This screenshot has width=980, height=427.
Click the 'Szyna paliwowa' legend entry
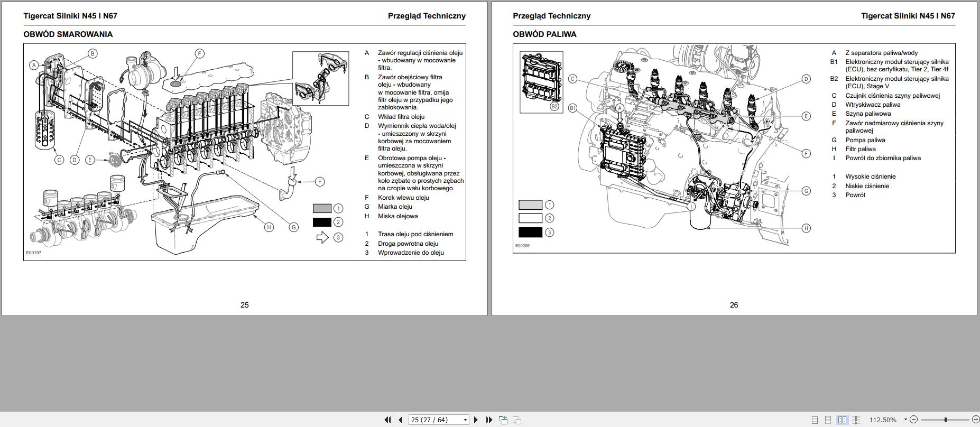pos(868,114)
